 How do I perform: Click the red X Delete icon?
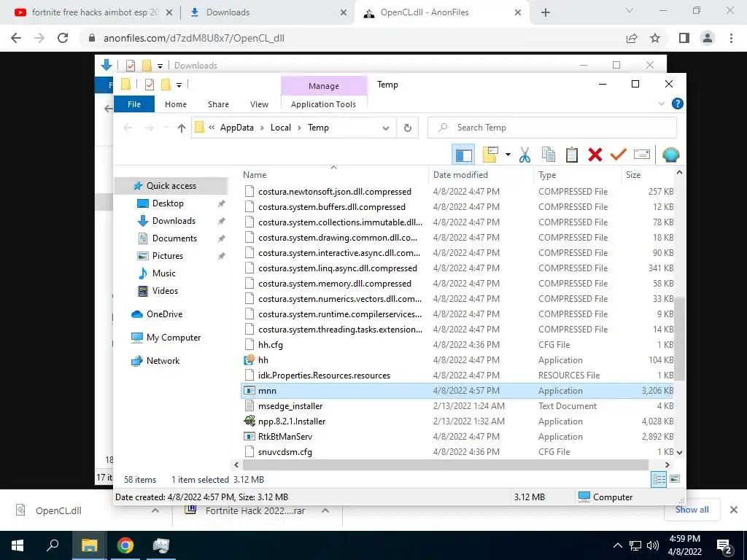(x=595, y=155)
